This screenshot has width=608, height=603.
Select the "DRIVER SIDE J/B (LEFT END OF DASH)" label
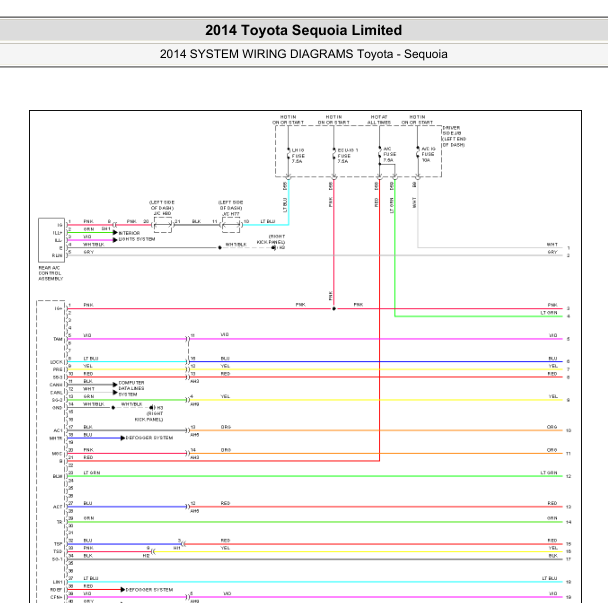pos(454,136)
